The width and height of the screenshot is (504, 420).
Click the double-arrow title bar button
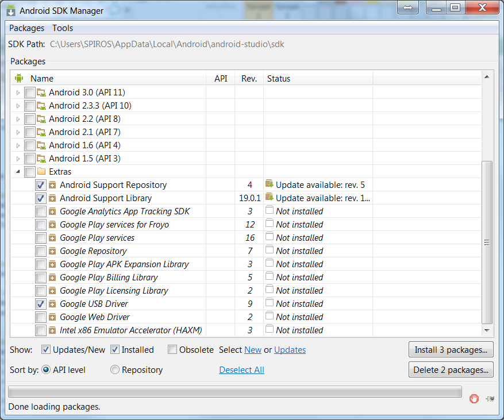pyautogui.click(x=407, y=7)
